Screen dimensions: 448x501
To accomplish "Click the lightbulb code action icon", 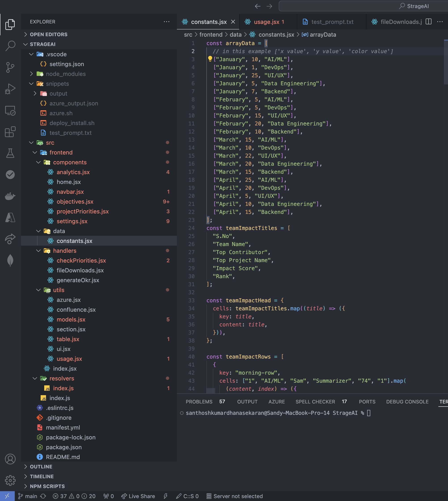I will click(210, 59).
